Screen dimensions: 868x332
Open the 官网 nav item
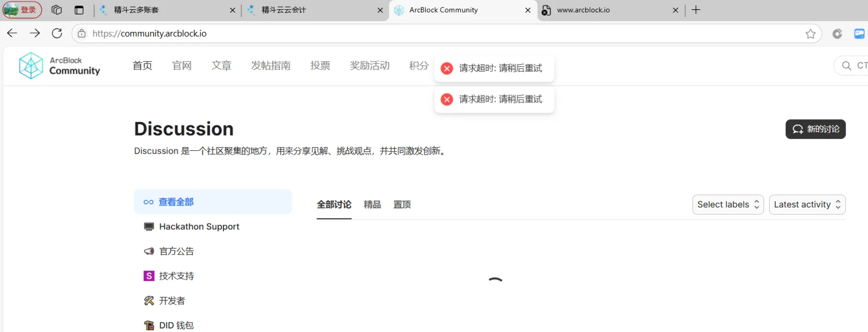[182, 66]
